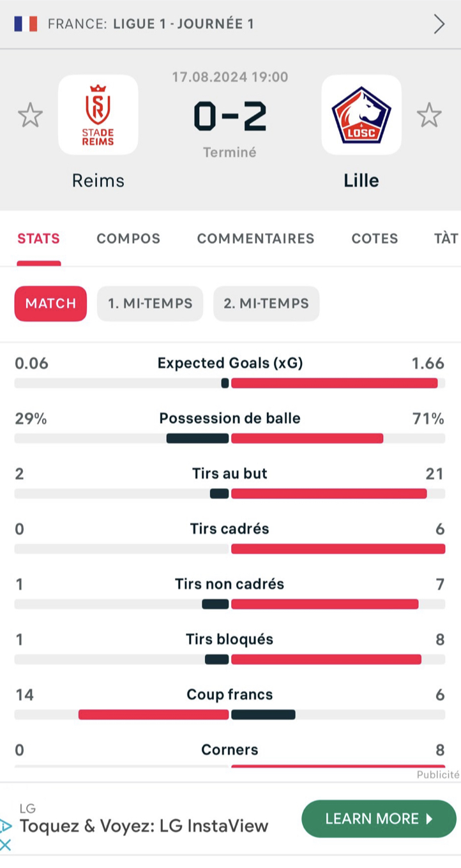Favorite Lille with the star icon
This screenshot has height=868, width=461.
click(x=429, y=116)
